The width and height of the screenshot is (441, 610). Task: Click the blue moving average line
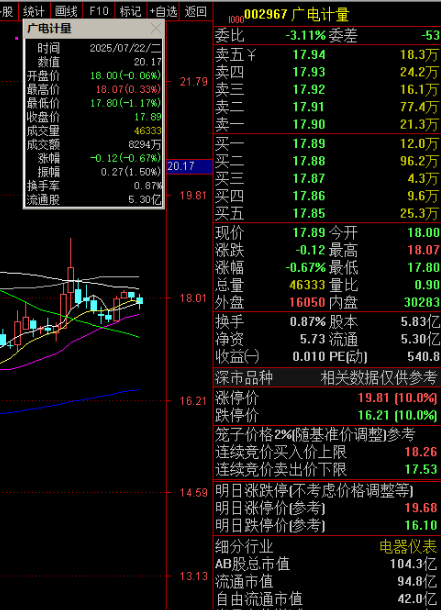(x=70, y=401)
